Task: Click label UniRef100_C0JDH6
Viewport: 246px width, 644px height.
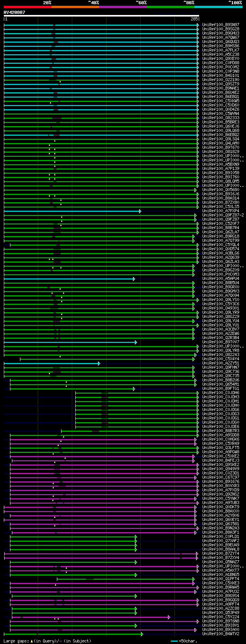Action: [x=221, y=393]
